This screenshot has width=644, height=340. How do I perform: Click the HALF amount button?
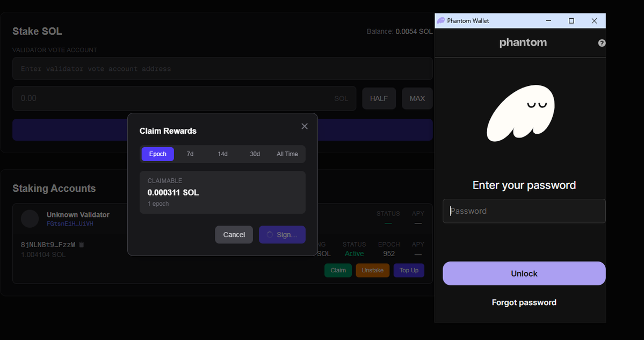[x=379, y=98]
